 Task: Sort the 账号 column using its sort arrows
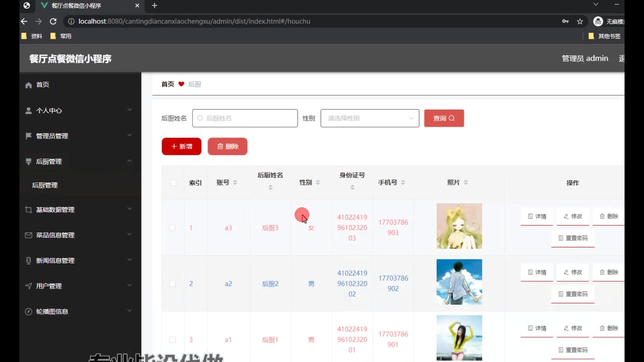[235, 182]
